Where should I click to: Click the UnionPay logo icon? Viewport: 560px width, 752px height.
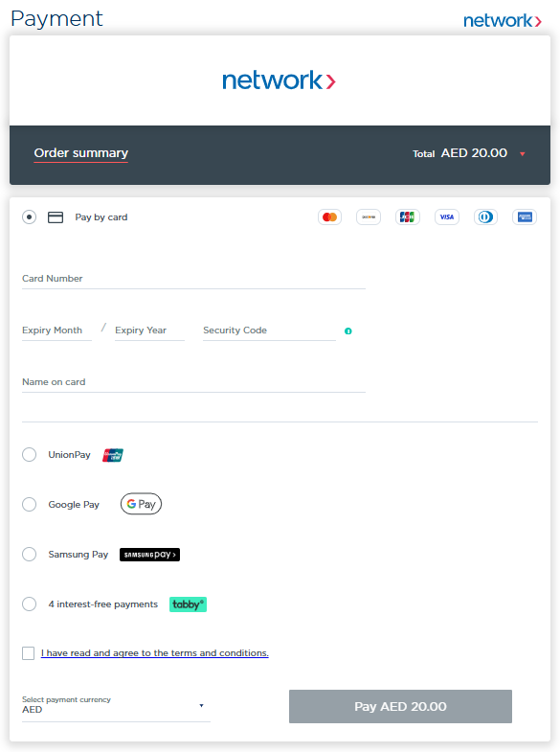point(113,455)
